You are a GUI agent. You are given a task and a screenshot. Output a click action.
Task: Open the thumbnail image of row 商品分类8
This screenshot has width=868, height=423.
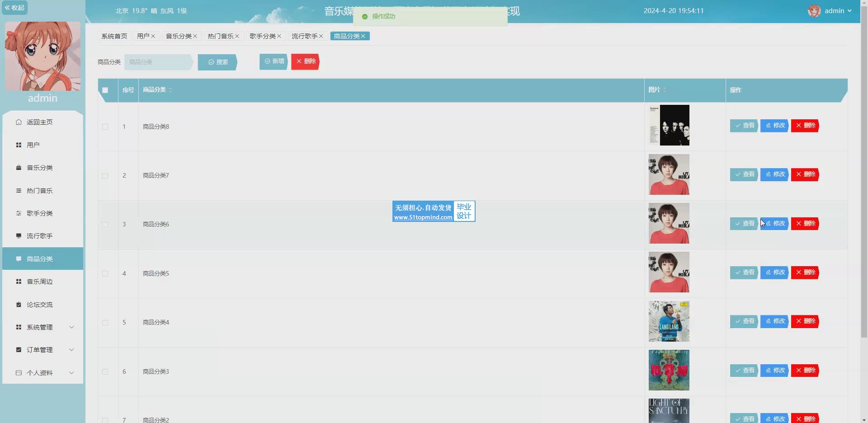pyautogui.click(x=669, y=125)
